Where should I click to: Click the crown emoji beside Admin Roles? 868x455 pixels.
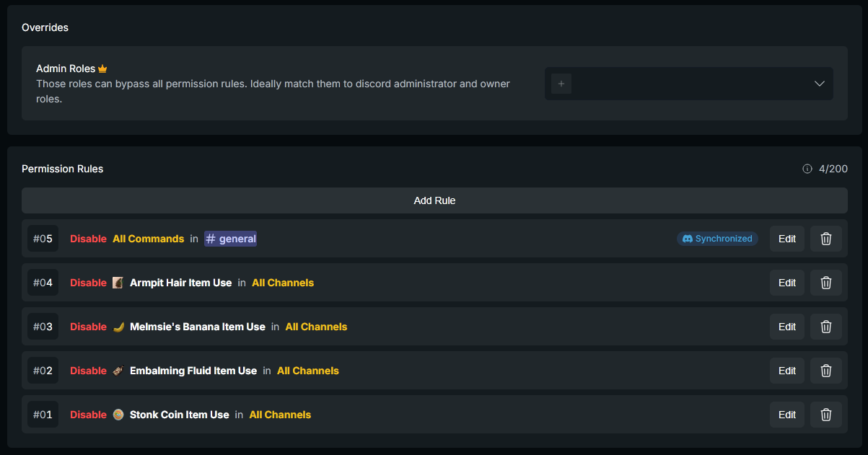[x=102, y=68]
